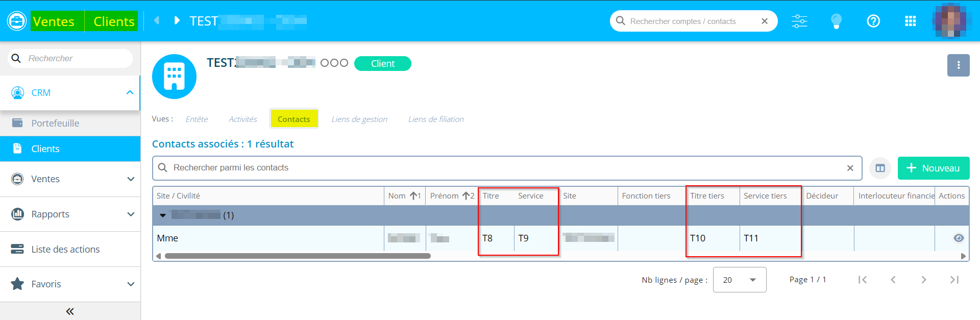Open the three-dot options menu button
The width and height of the screenshot is (980, 320).
click(x=958, y=65)
